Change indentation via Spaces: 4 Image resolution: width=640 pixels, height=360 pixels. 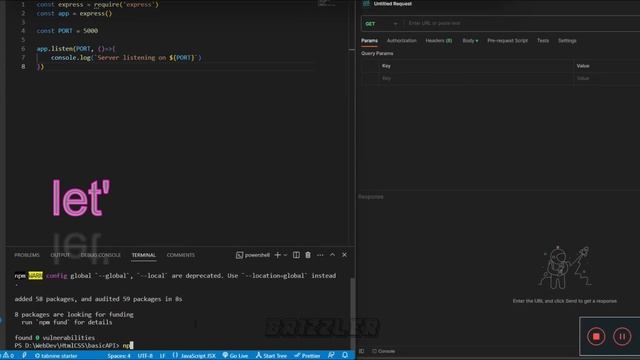point(119,356)
